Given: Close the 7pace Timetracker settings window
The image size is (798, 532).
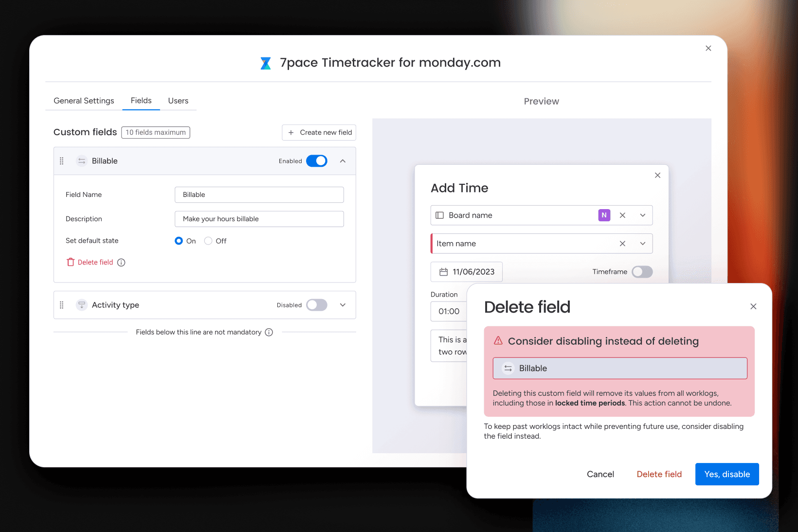Looking at the screenshot, I should [x=708, y=48].
